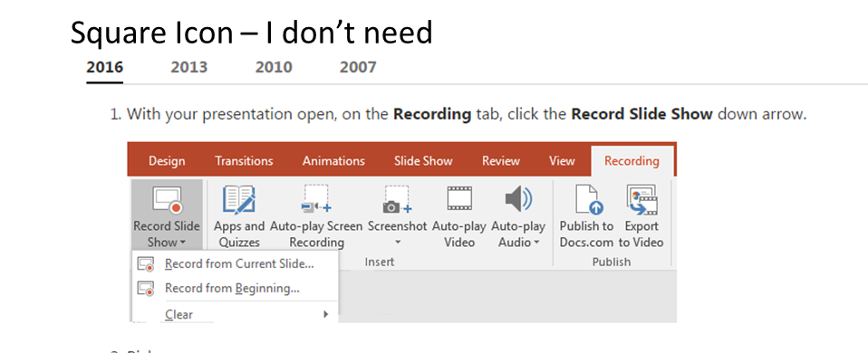The width and height of the screenshot is (868, 353).
Task: Click the Apps and Quizzes label
Action: click(x=239, y=234)
